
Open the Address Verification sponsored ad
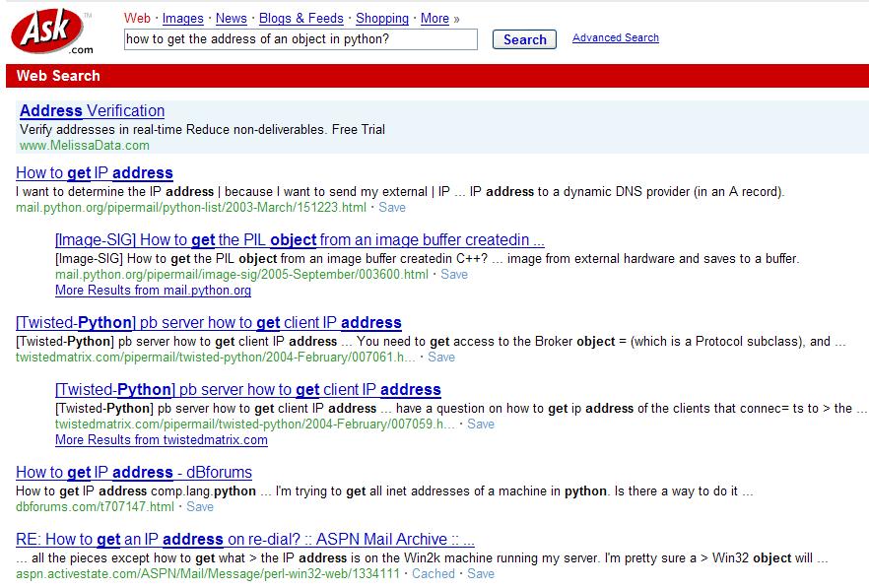point(92,111)
